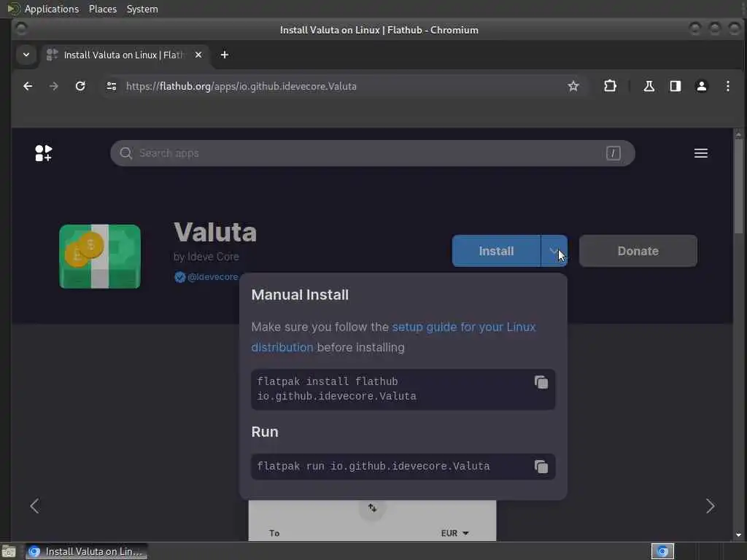Open the @idevecore developer link
This screenshot has height=560, width=747.
pos(212,277)
